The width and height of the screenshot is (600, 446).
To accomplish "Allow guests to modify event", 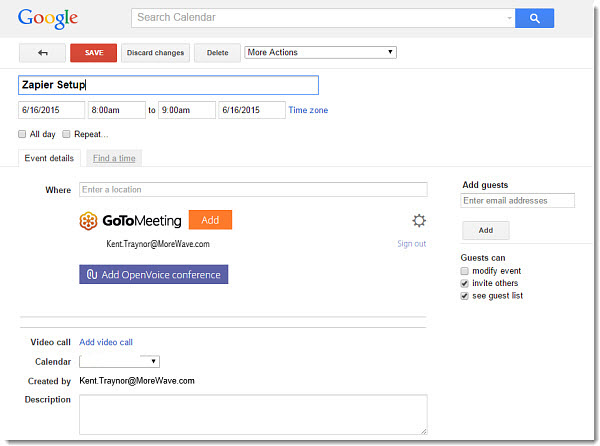I will coord(465,271).
